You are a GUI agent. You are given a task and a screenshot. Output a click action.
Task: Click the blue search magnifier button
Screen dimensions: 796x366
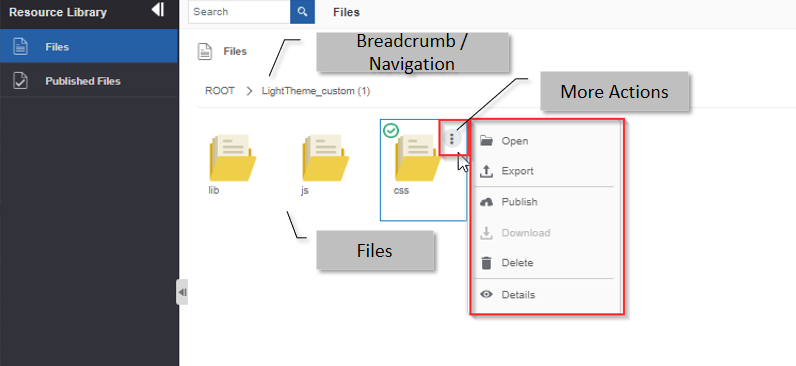pyautogui.click(x=303, y=12)
